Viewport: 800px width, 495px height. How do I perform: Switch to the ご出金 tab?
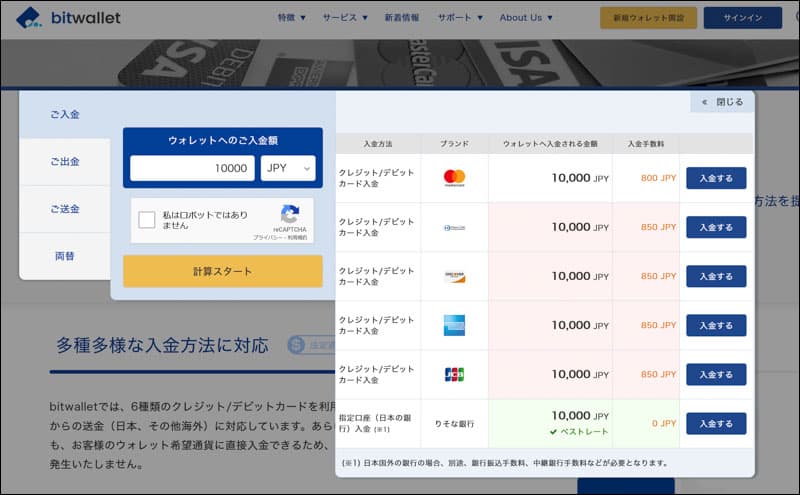pyautogui.click(x=65, y=162)
